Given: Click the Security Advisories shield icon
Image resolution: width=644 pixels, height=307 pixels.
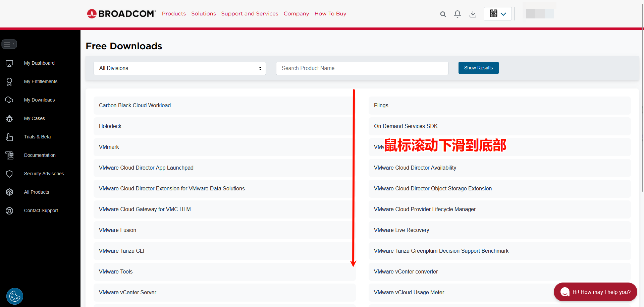Looking at the screenshot, I should point(9,174).
